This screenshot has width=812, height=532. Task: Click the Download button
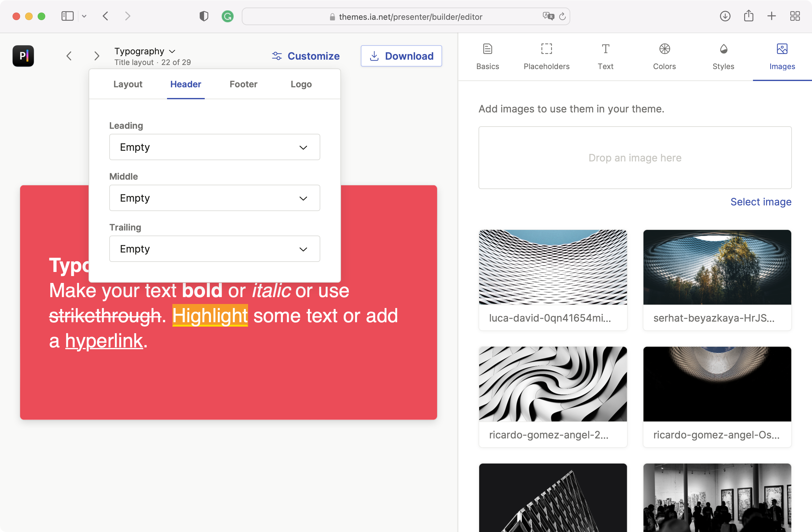(401, 56)
